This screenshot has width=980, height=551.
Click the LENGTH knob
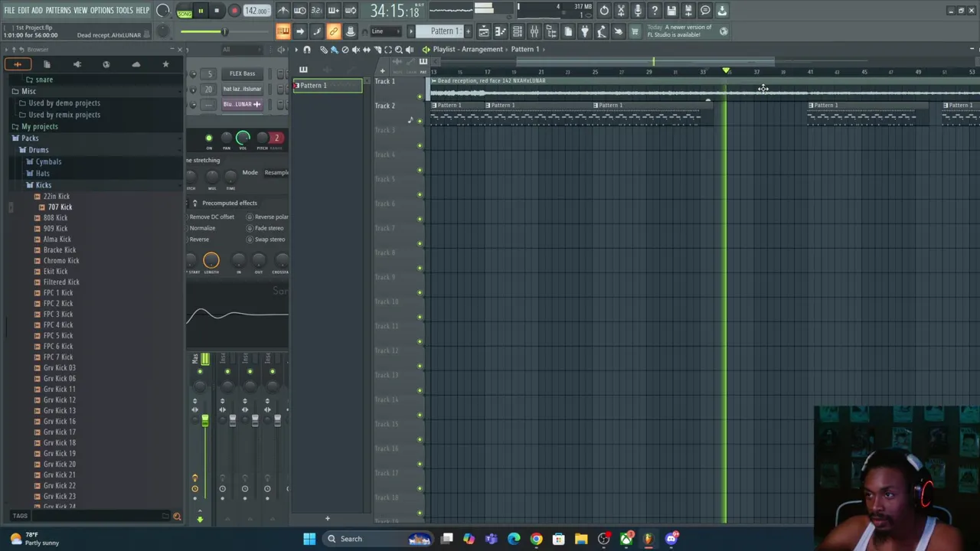coord(211,261)
